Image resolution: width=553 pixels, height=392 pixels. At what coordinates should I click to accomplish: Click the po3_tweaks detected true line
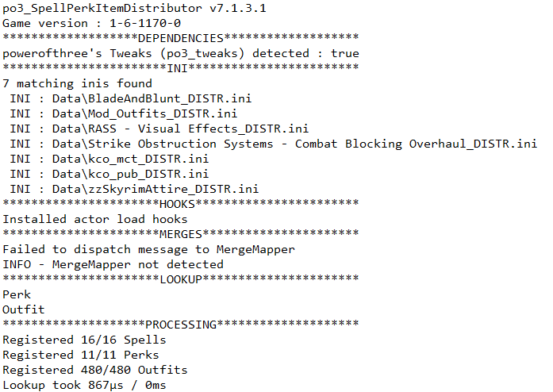(x=181, y=53)
